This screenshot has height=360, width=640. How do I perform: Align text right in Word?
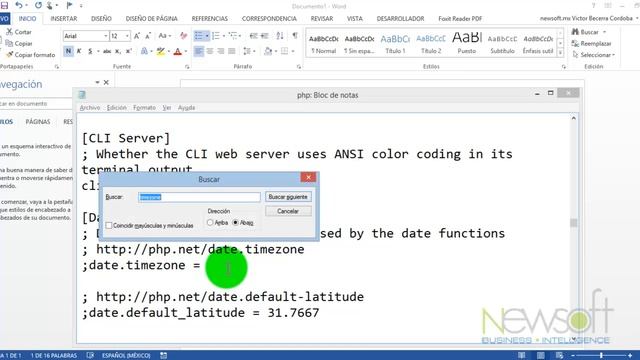pos(221,51)
